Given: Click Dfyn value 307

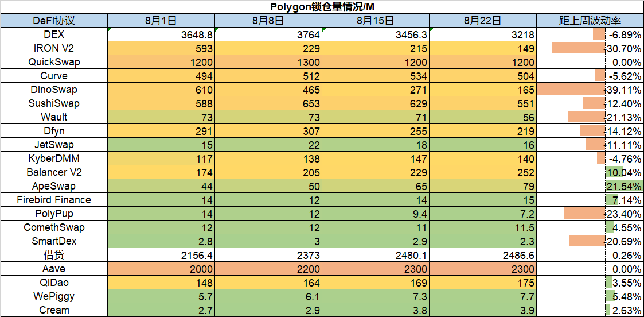Looking at the screenshot, I should point(268,131).
